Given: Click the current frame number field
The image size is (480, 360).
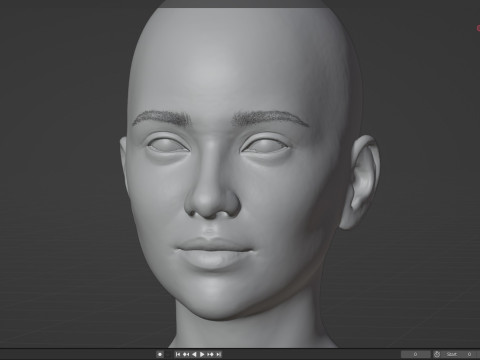Looking at the screenshot, I should pos(415,354).
